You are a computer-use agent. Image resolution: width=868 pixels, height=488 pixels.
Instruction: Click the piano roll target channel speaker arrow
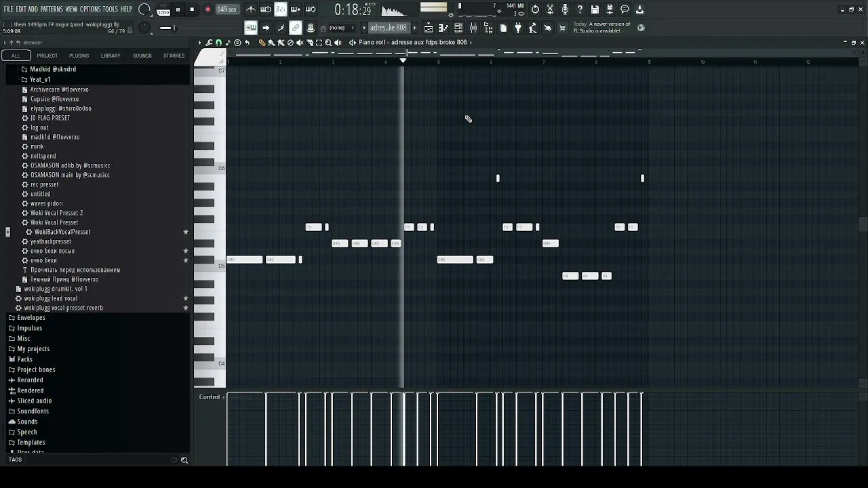tap(352, 42)
